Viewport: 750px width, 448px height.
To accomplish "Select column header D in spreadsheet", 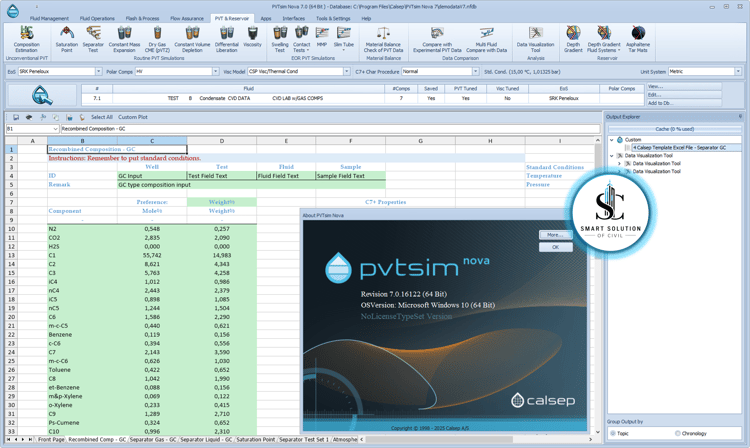I will pyautogui.click(x=222, y=141).
